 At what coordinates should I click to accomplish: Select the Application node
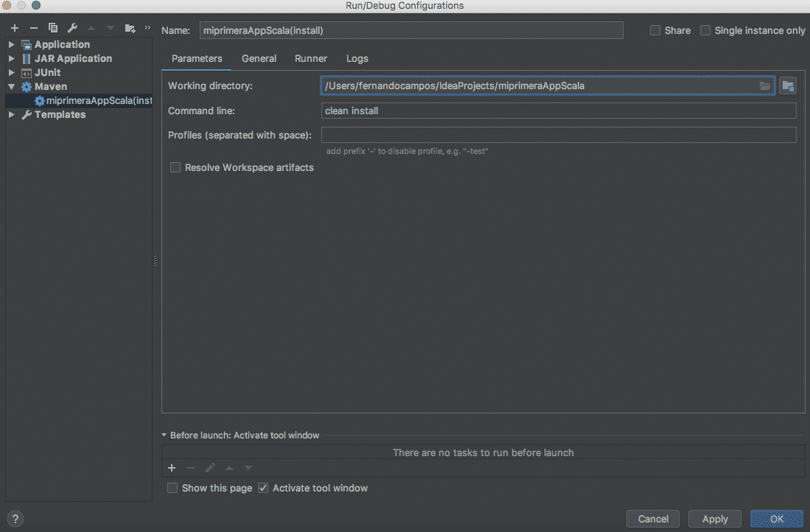pos(62,44)
